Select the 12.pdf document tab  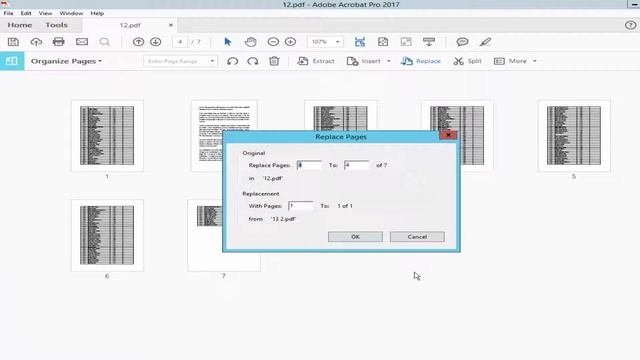coord(130,25)
